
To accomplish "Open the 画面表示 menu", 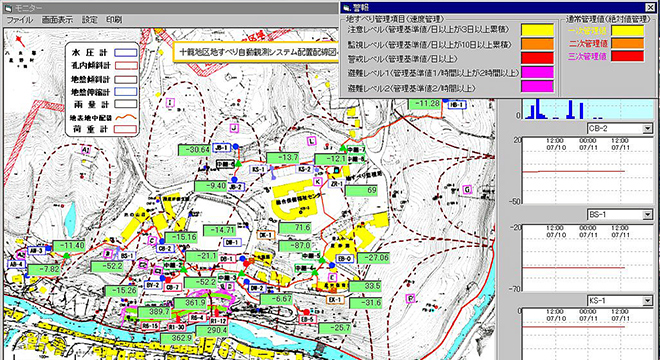I will point(57,19).
